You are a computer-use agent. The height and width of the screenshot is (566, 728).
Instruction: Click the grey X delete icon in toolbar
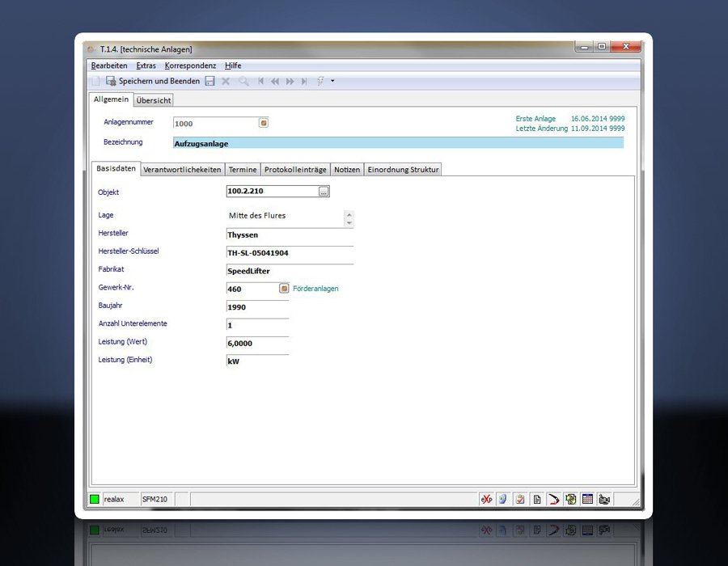226,81
